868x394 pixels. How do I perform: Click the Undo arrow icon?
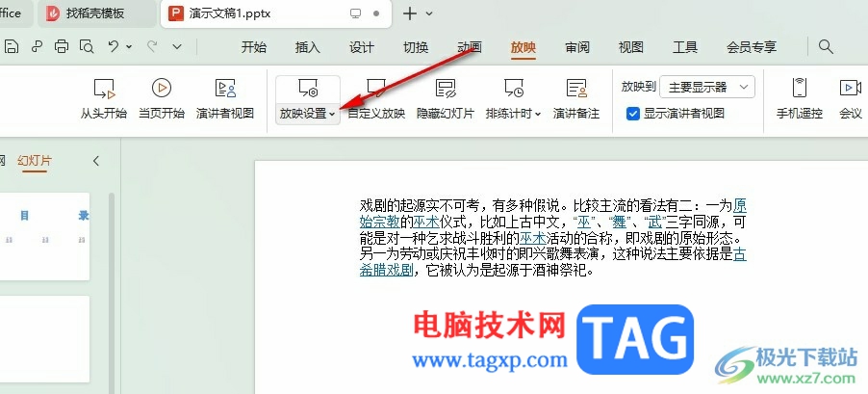[114, 47]
